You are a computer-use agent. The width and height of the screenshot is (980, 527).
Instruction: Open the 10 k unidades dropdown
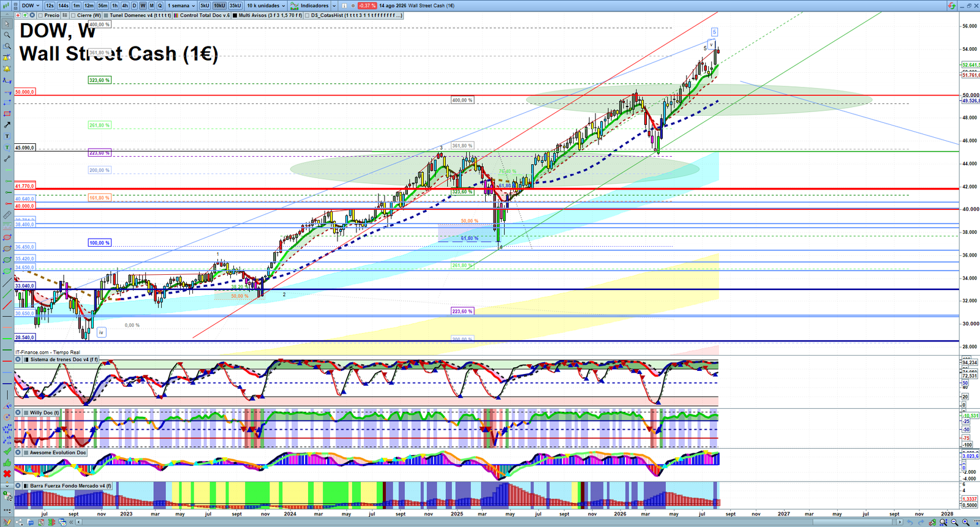pos(266,6)
